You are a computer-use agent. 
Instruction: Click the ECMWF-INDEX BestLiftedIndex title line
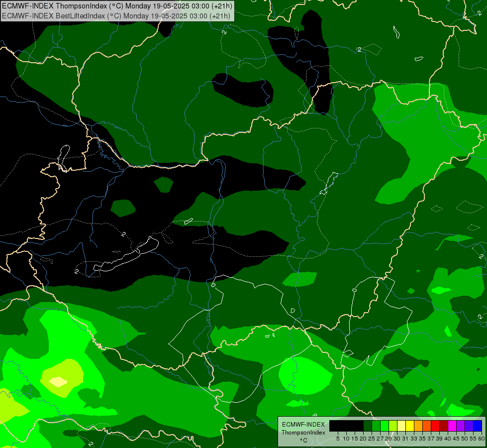tap(116, 16)
